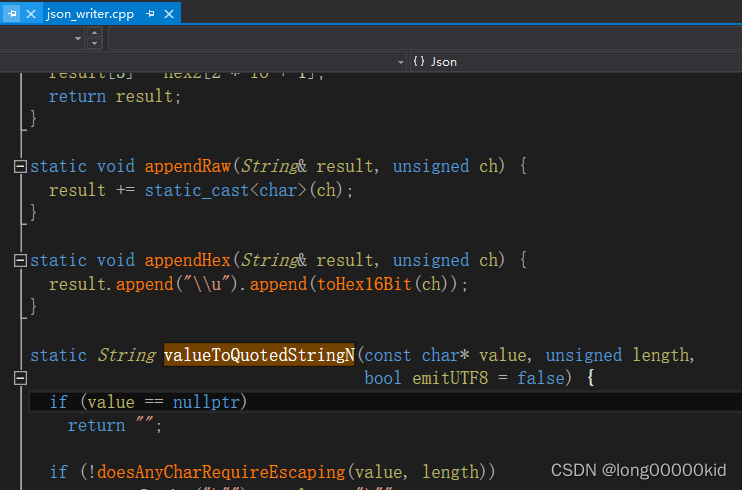This screenshot has width=742, height=490.
Task: Click the highlighted valueToQuotedStringN identifier
Action: click(259, 355)
